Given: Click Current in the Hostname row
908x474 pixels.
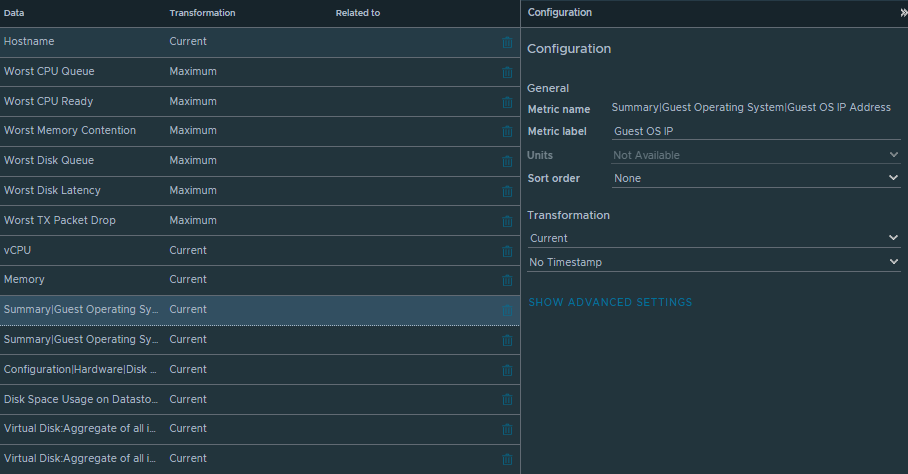Looking at the screenshot, I should [x=188, y=42].
